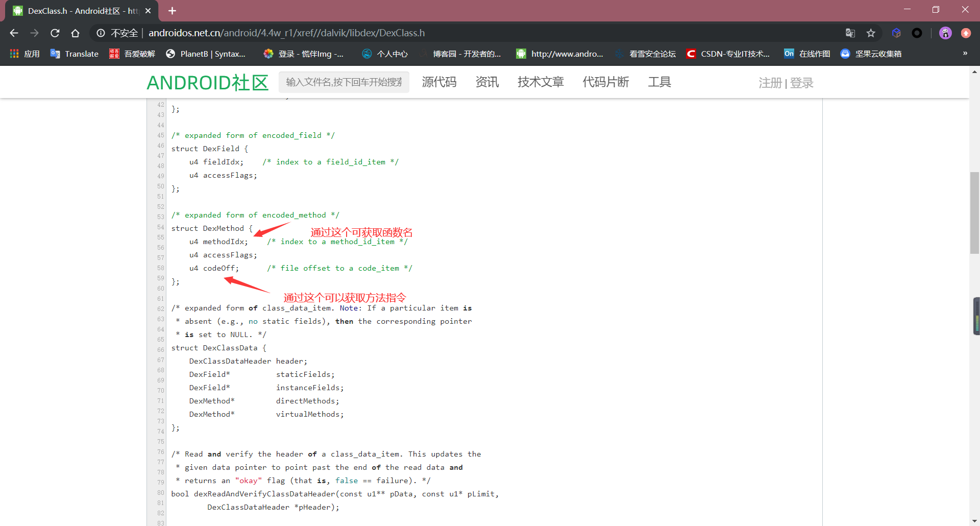Click the 'virtualMethods;' member name
980x526 pixels.
pyautogui.click(x=310, y=414)
